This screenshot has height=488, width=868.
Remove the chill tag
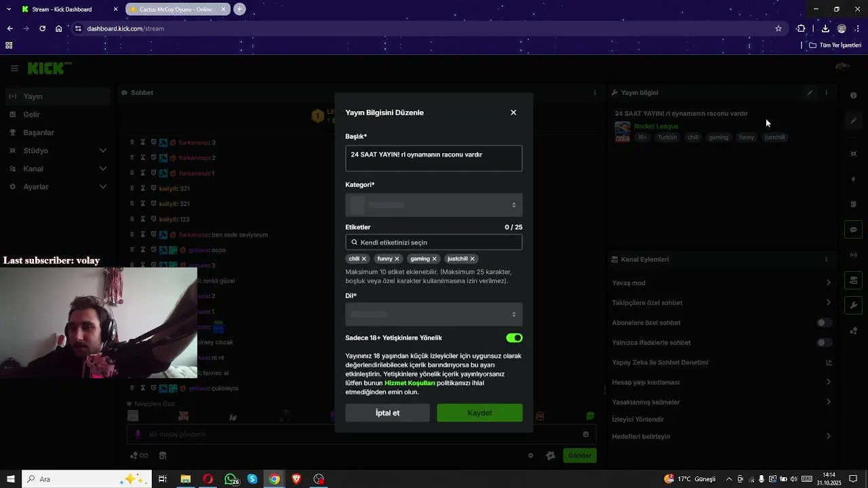[x=364, y=259]
